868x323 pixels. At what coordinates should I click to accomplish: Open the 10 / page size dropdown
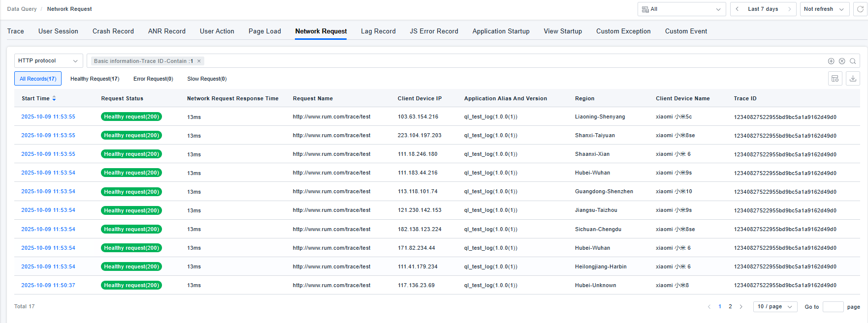(775, 307)
